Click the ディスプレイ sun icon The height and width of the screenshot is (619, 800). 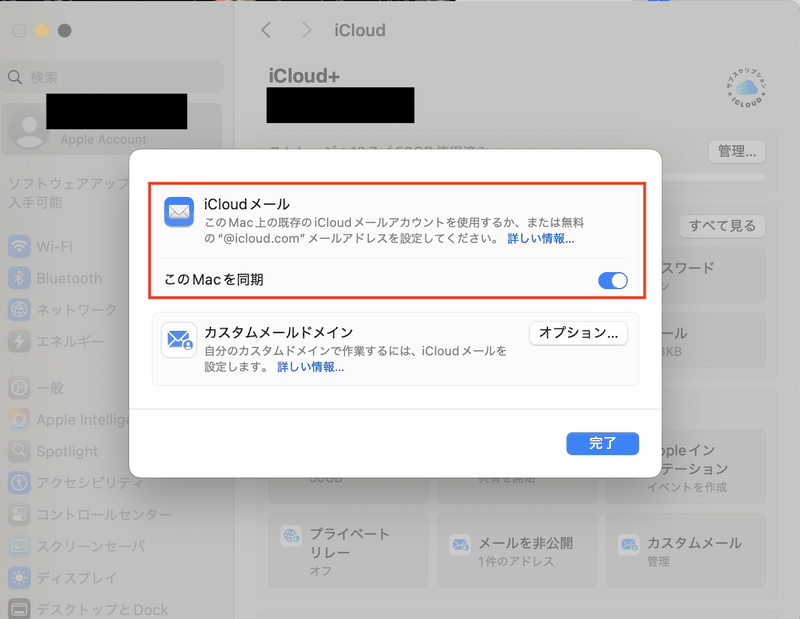tap(19, 578)
